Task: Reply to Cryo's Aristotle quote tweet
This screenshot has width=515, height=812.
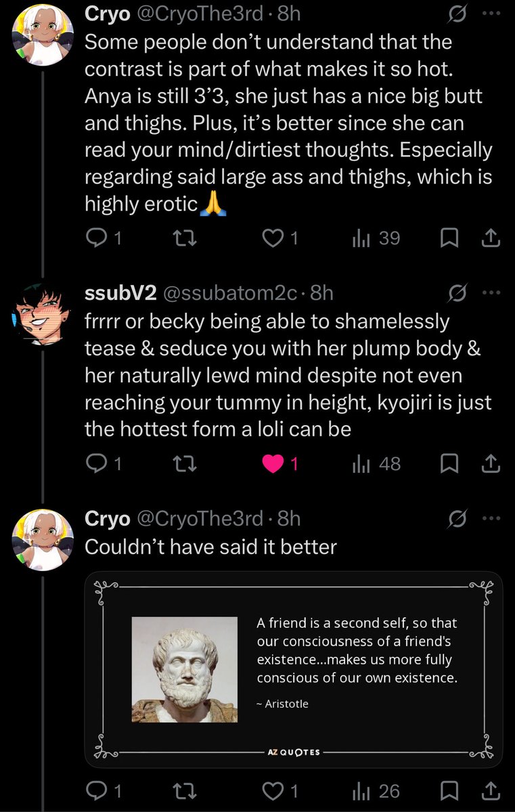Action: pos(104,791)
